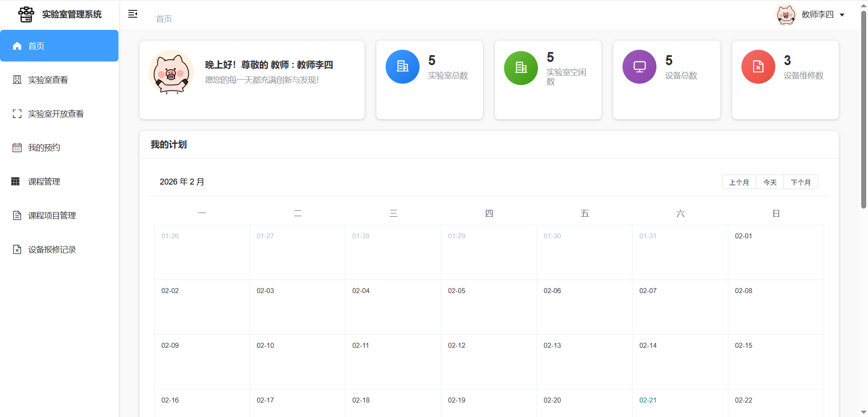Select calendar date 02-14
The image size is (868, 417).
[x=680, y=362]
